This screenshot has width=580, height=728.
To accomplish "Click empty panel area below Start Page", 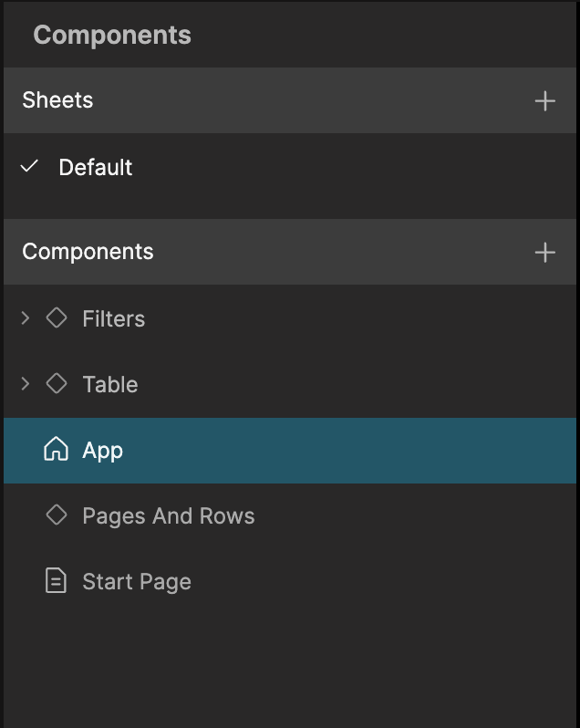I will point(290,666).
